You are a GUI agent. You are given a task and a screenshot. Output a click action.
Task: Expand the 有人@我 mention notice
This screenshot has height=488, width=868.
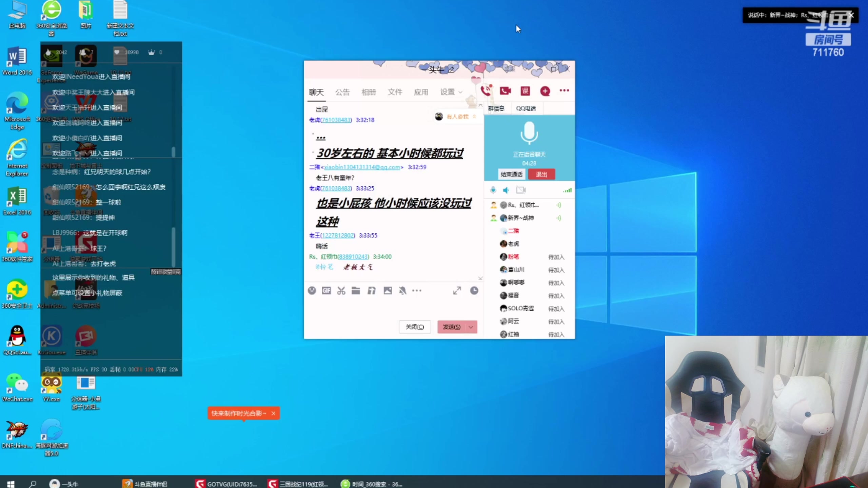pyautogui.click(x=456, y=117)
